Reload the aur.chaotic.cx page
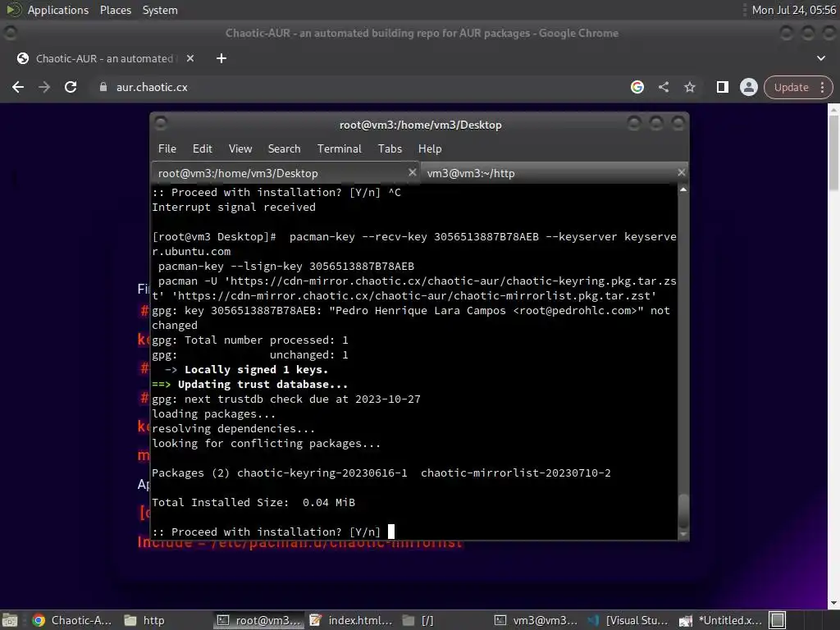Viewport: 840px width, 630px height. (x=71, y=87)
